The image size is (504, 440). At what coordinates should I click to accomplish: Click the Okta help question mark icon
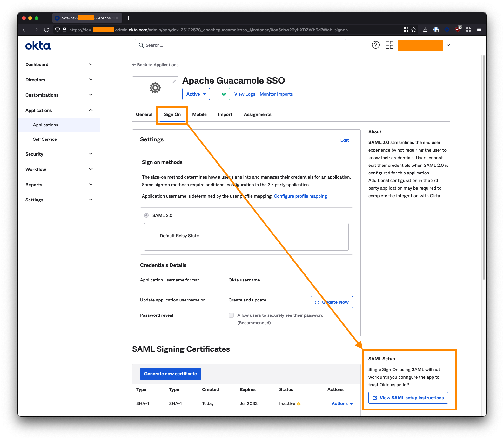(x=375, y=45)
